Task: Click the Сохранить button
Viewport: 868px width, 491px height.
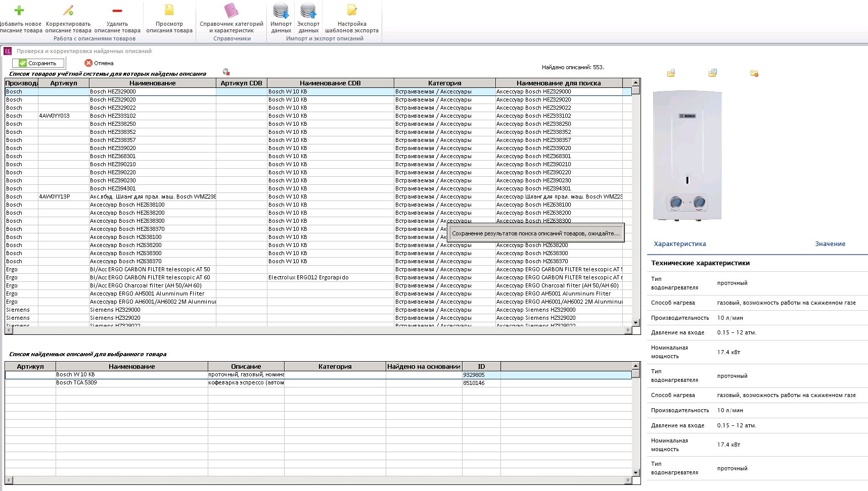Action: (38, 63)
